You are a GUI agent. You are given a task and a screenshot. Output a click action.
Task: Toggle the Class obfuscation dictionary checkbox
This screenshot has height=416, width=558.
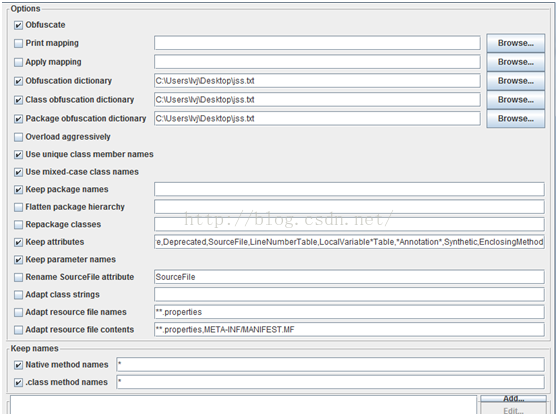19,100
